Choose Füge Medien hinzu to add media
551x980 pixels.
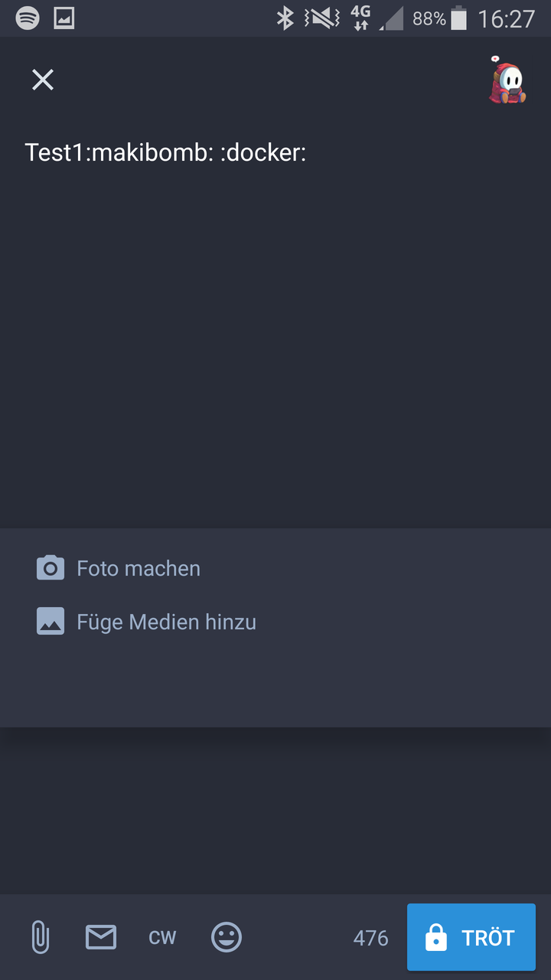click(166, 621)
